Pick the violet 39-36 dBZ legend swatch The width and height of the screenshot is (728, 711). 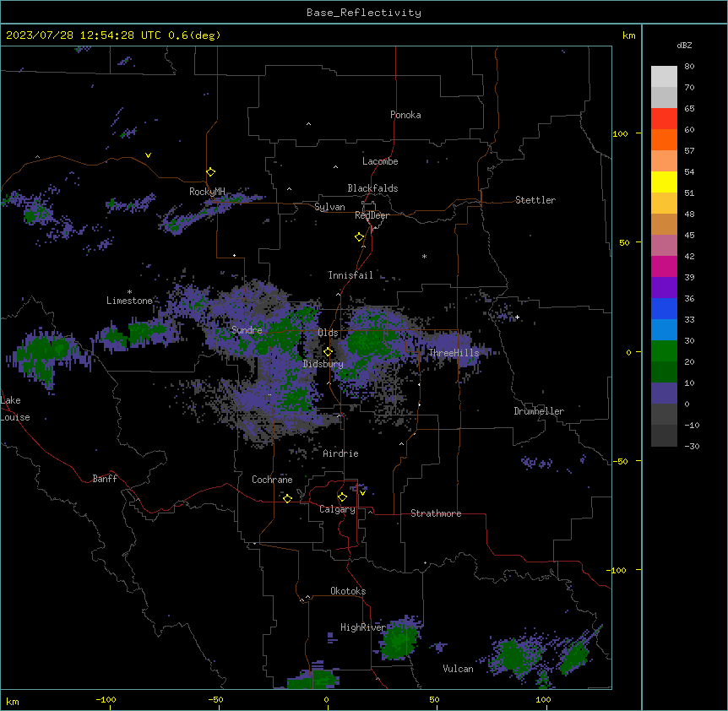pos(664,288)
